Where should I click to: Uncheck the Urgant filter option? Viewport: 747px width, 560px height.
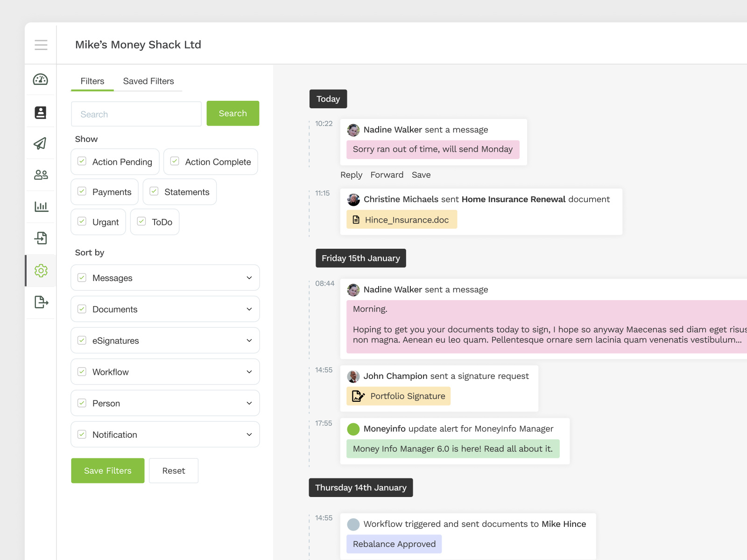point(82,222)
